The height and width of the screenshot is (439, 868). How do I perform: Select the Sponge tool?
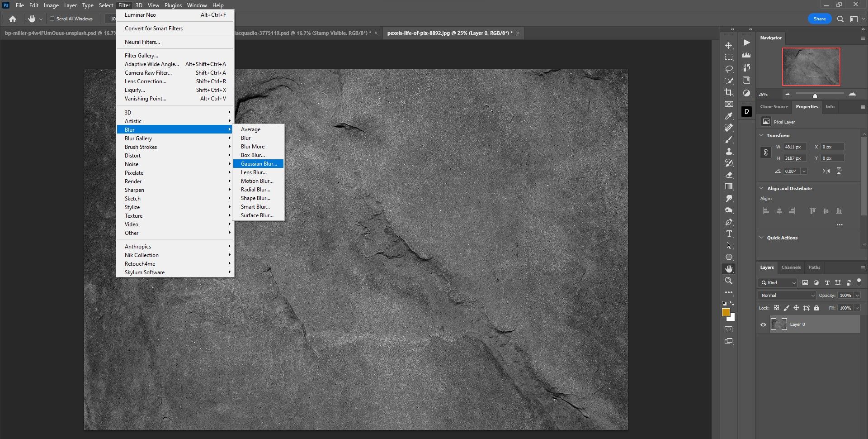tap(729, 210)
